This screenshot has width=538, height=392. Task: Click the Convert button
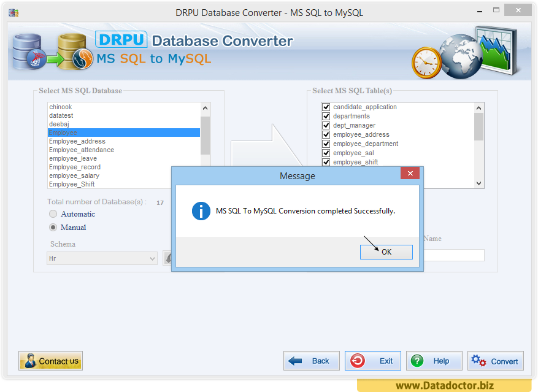(496, 361)
